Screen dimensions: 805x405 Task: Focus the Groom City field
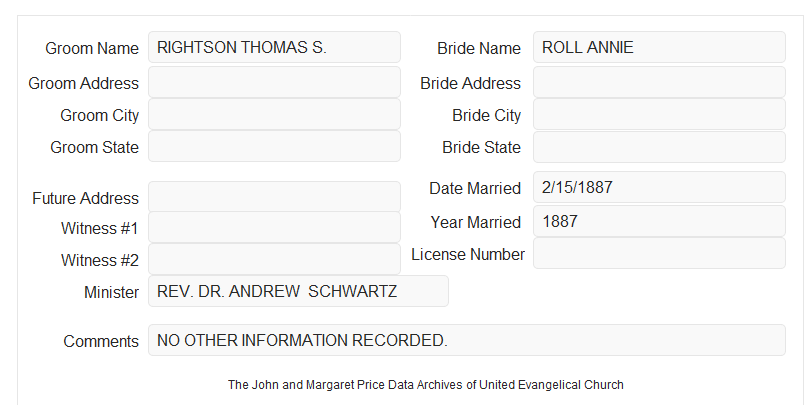(274, 114)
